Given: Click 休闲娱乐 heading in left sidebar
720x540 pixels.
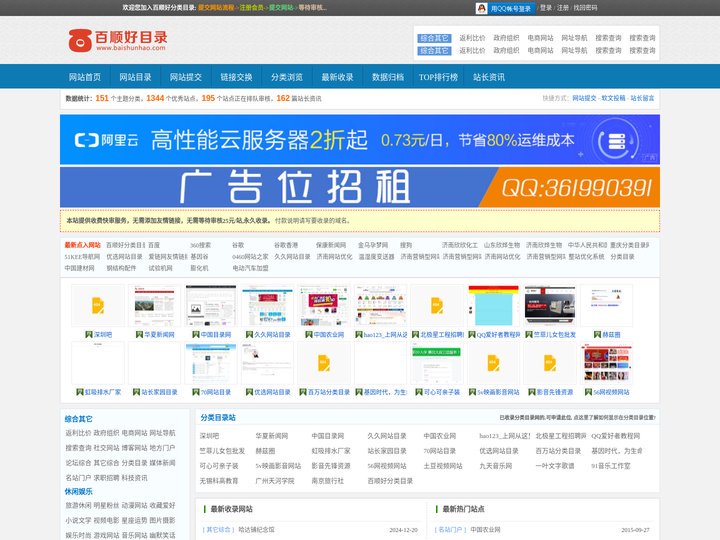Looking at the screenshot, I should pyautogui.click(x=79, y=491).
